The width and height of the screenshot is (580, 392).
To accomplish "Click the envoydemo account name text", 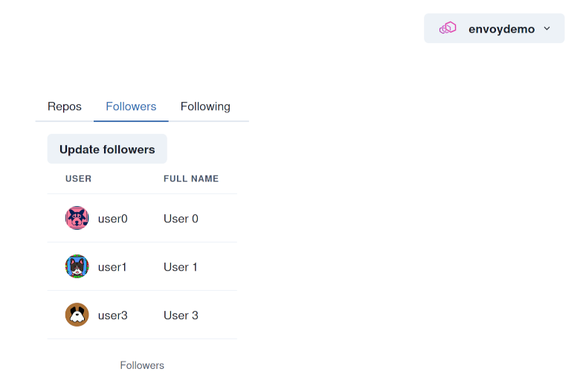I will 501,29.
